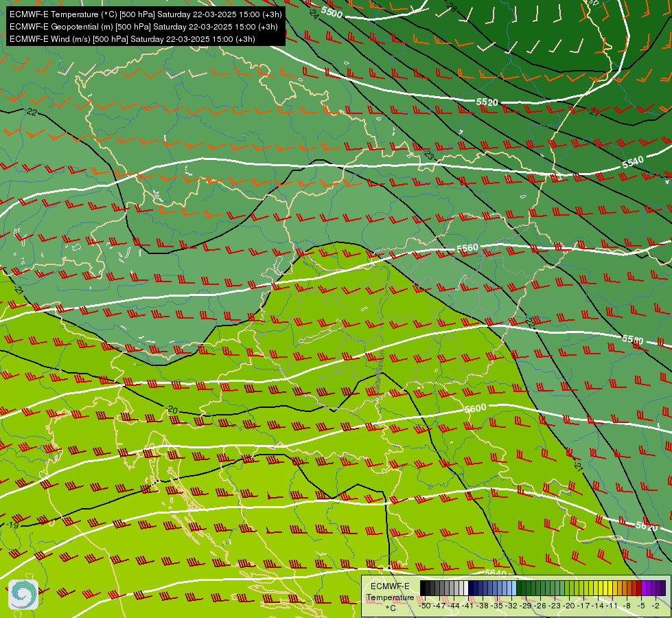Click the -11 label on temperature scale
This screenshot has height=618, width=672.
click(612, 606)
